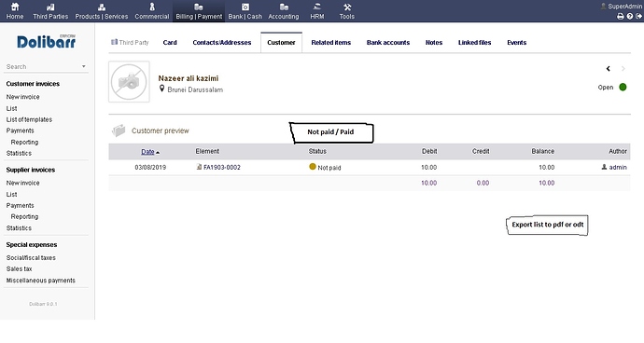Open List under Supplier invoices
Image resolution: width=644 pixels, height=343 pixels.
click(11, 194)
